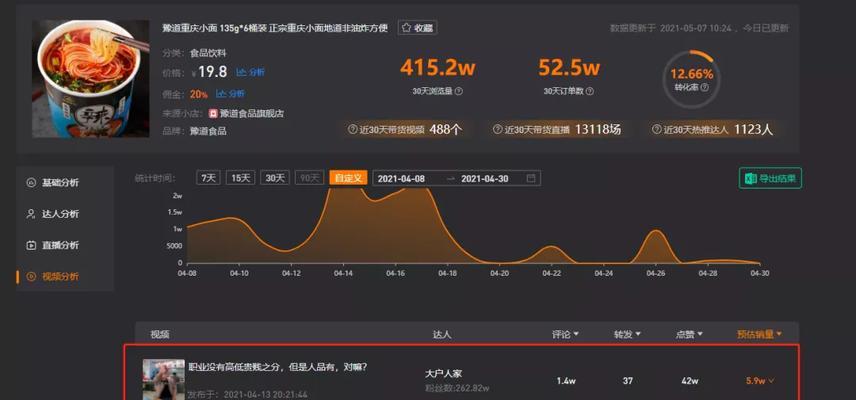This screenshot has height=400, width=856.
Task: Click help icon before 近30天热推达人
Action: pos(657,130)
